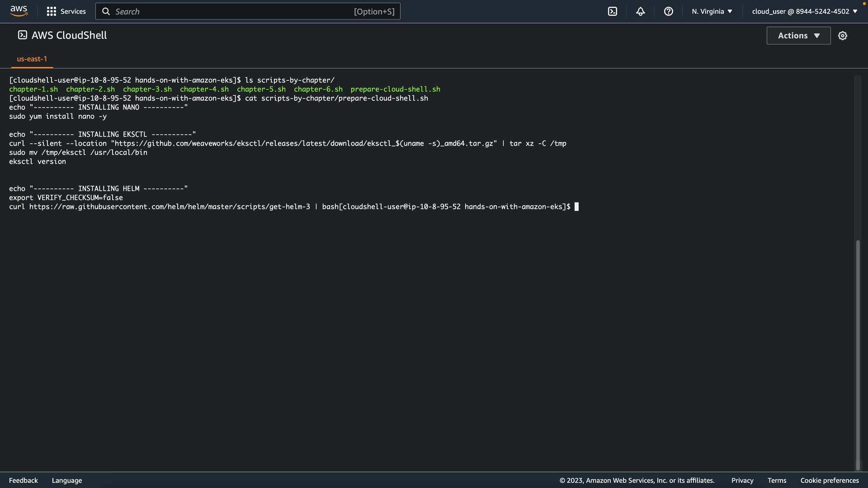The image size is (868, 488).
Task: Open the help question mark icon
Action: (x=668, y=11)
